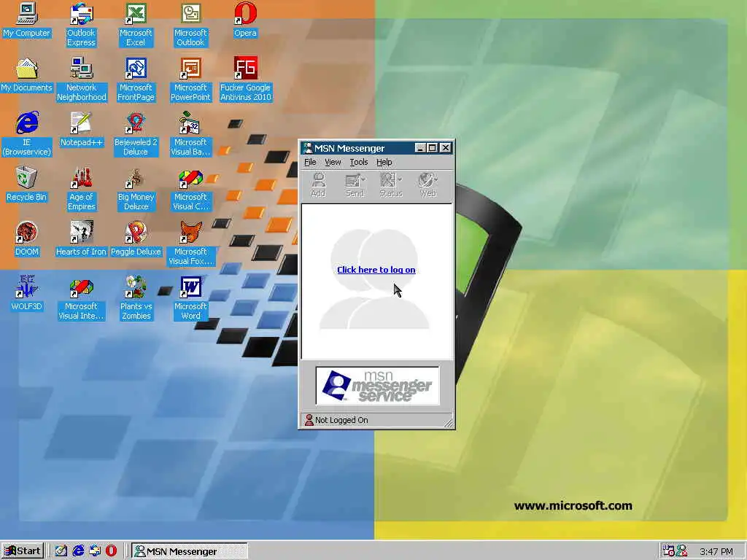Image resolution: width=747 pixels, height=560 pixels.
Task: Launch Internet Explorer from quick launch
Action: tap(78, 551)
